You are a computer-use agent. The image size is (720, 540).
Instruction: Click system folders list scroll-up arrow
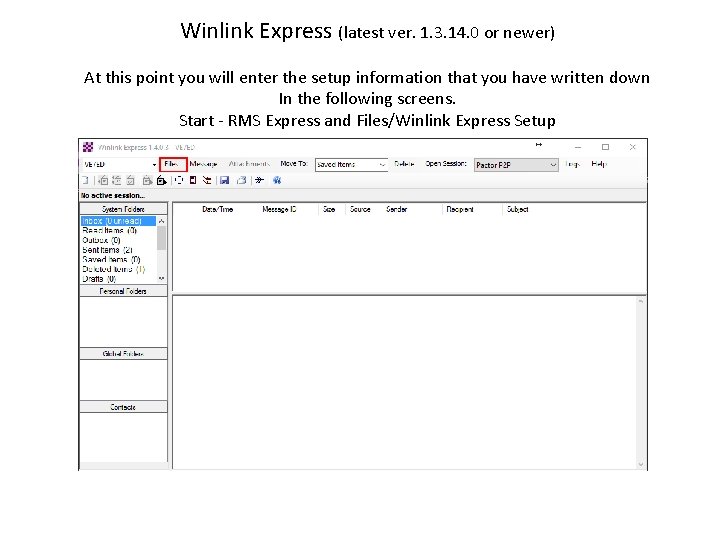coord(161,221)
